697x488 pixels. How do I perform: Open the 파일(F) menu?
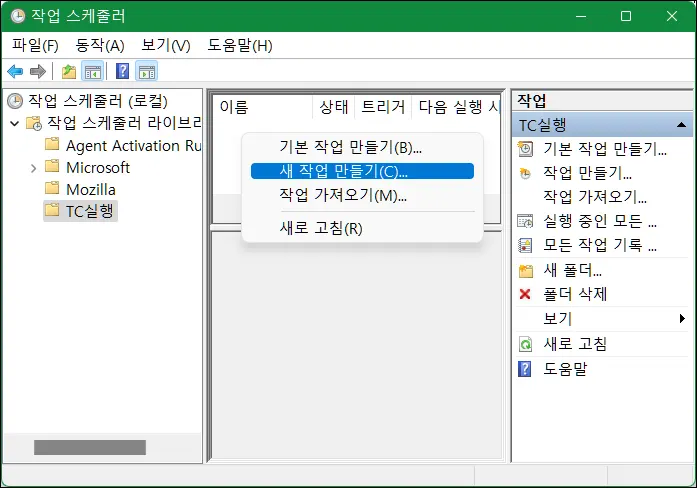pos(35,45)
